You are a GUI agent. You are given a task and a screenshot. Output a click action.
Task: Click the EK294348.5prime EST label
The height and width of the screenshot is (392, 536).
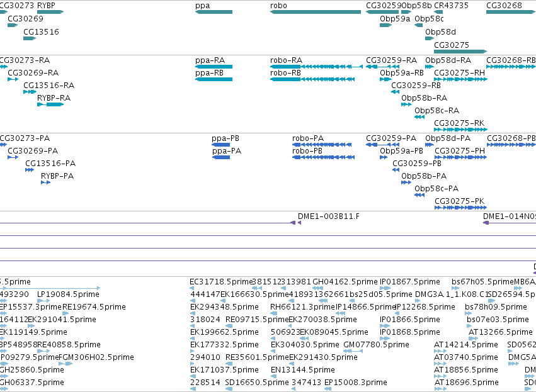[x=225, y=307]
